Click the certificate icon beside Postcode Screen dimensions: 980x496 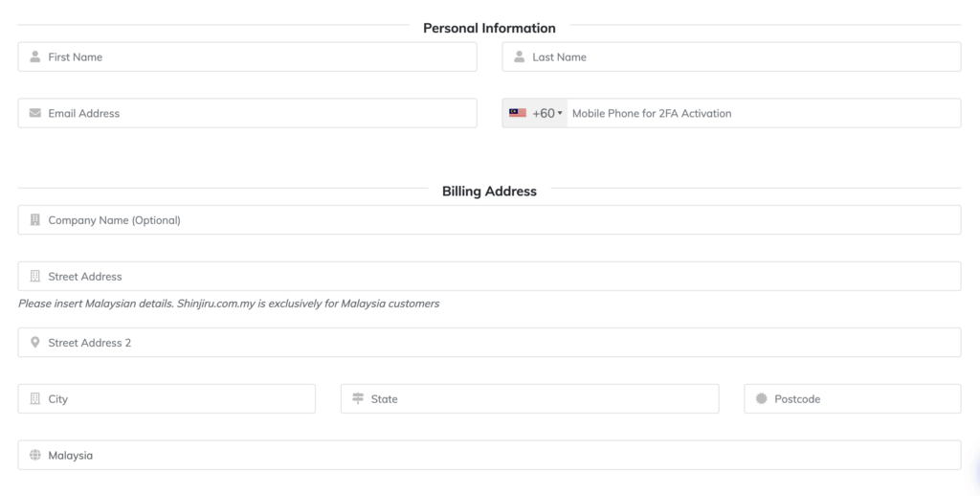click(x=762, y=399)
